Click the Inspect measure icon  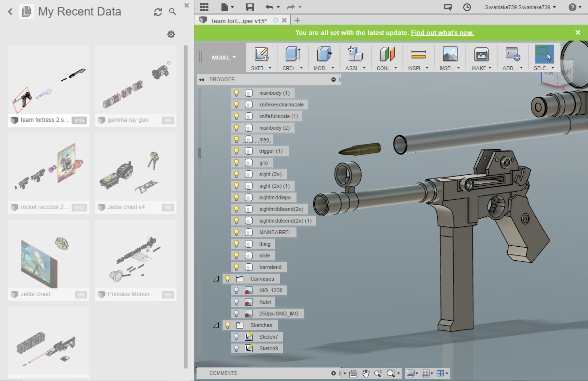(x=418, y=54)
